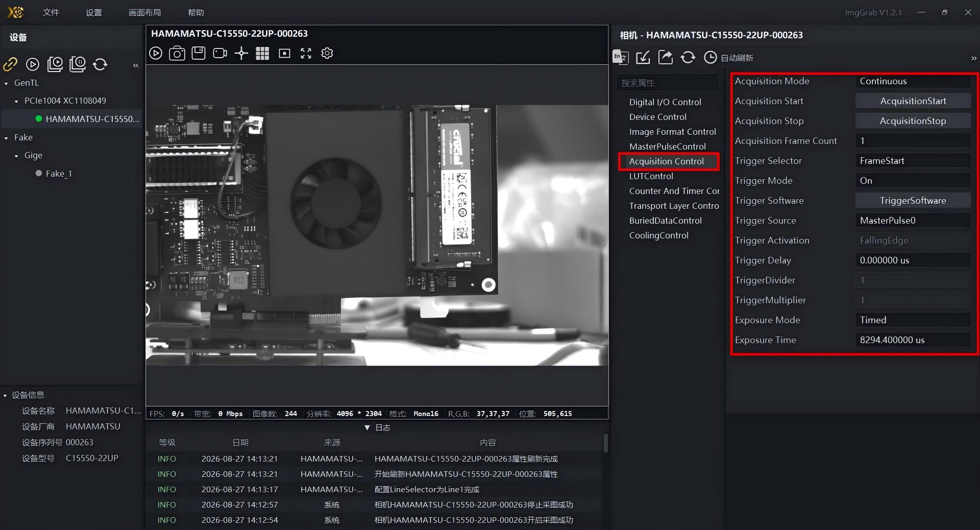Start video recording with the camcorder icon
Screen dimensions: 980x530
click(x=220, y=53)
